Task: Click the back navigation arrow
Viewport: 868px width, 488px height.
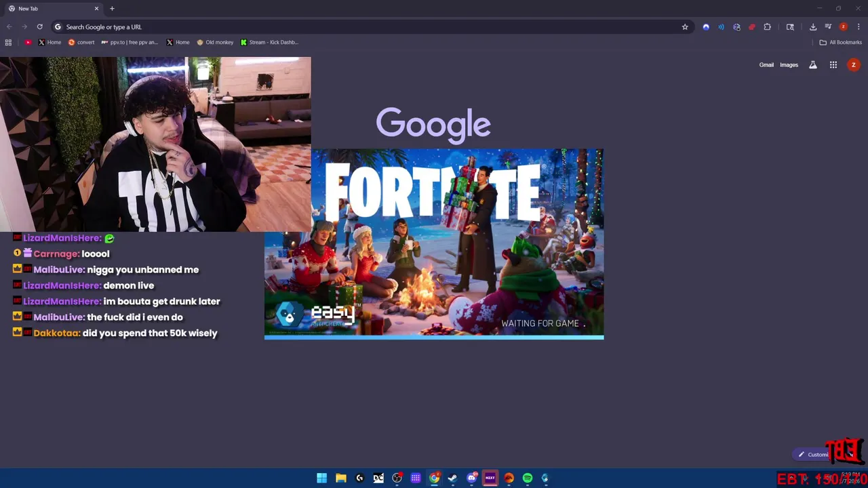Action: tap(9, 27)
